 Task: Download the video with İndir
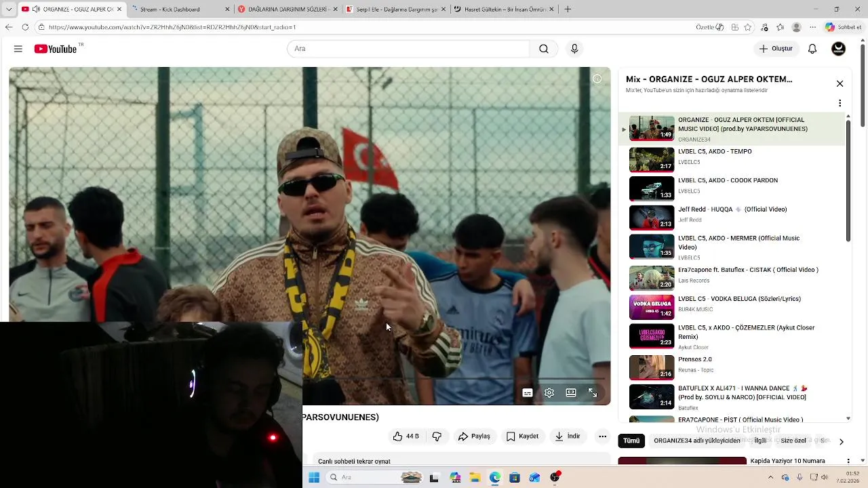(568, 436)
